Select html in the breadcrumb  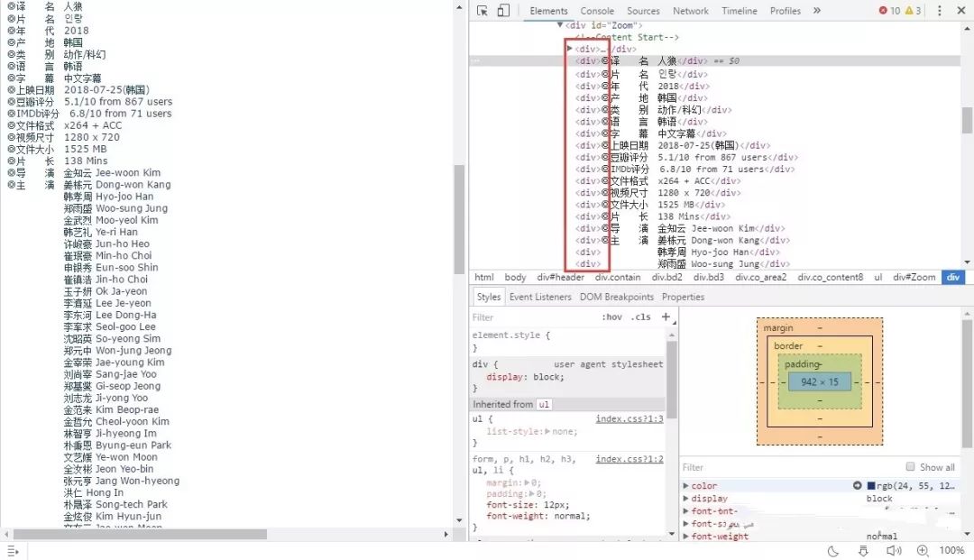484,277
